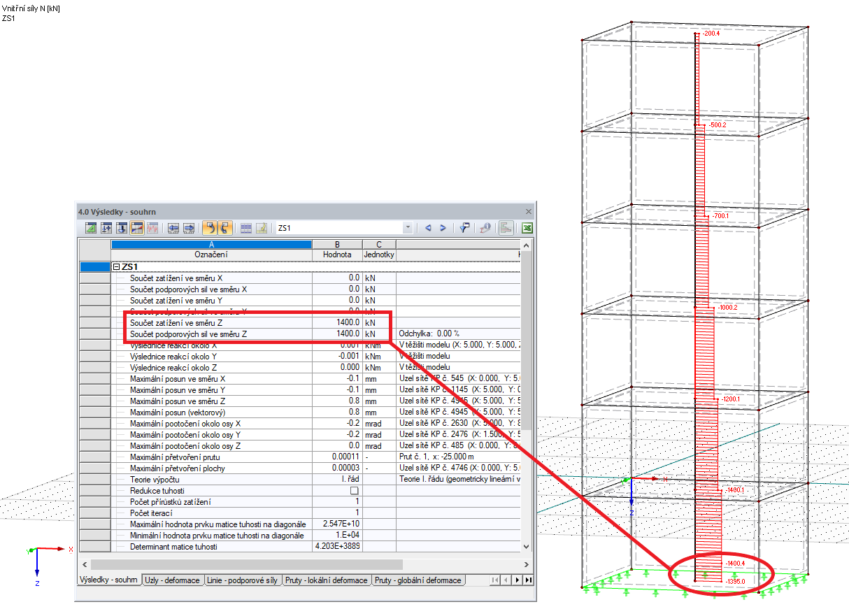Jump to the last table tab
The image size is (849, 616).
point(528,580)
